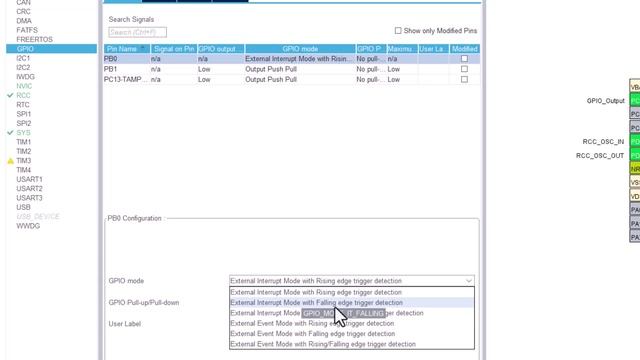This screenshot has width=640, height=360.
Task: Select IWDG in the list
Action: (x=25, y=77)
